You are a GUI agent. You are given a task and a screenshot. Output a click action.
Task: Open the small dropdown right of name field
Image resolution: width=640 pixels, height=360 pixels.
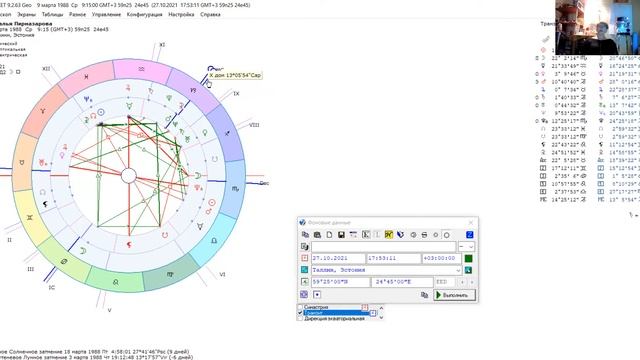[x=466, y=247]
